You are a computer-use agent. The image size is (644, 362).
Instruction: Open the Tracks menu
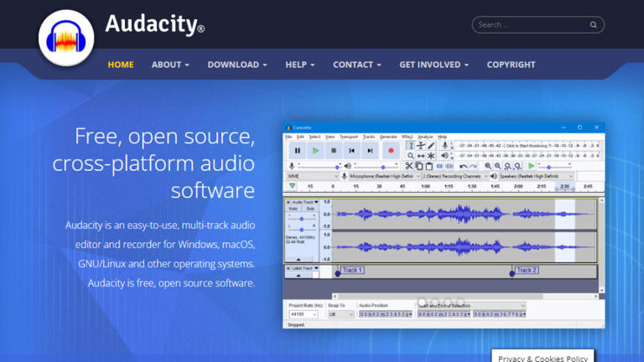point(369,137)
